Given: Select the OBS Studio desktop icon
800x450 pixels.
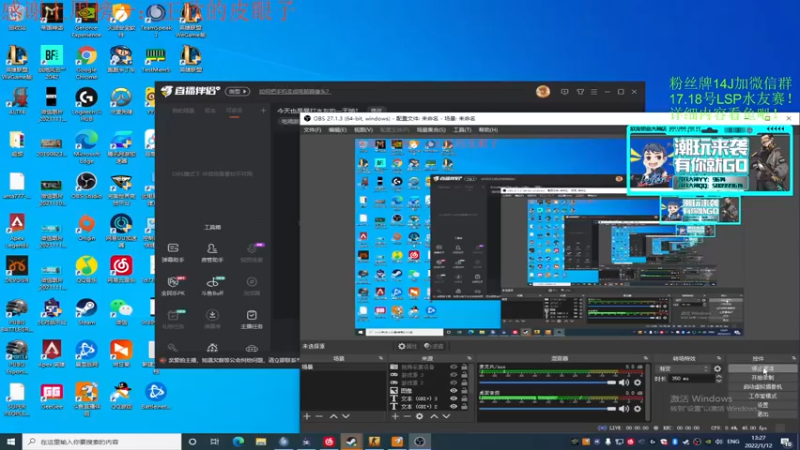Looking at the screenshot, I should 86,186.
